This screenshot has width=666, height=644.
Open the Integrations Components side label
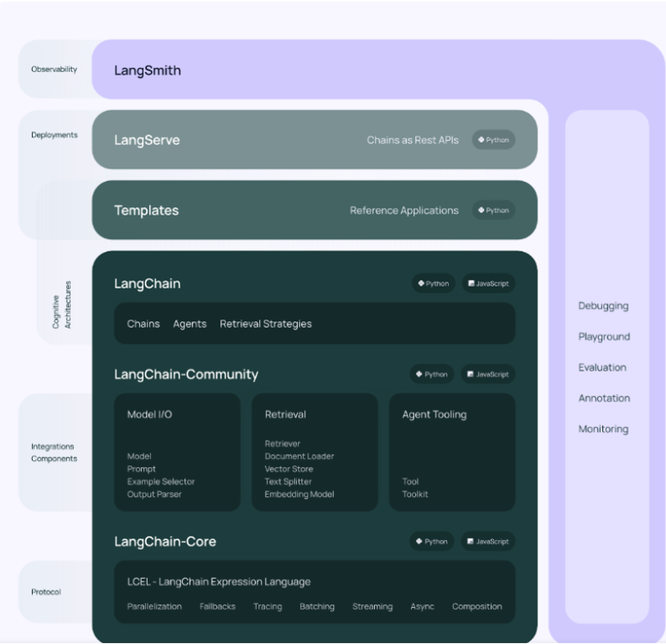click(55, 453)
